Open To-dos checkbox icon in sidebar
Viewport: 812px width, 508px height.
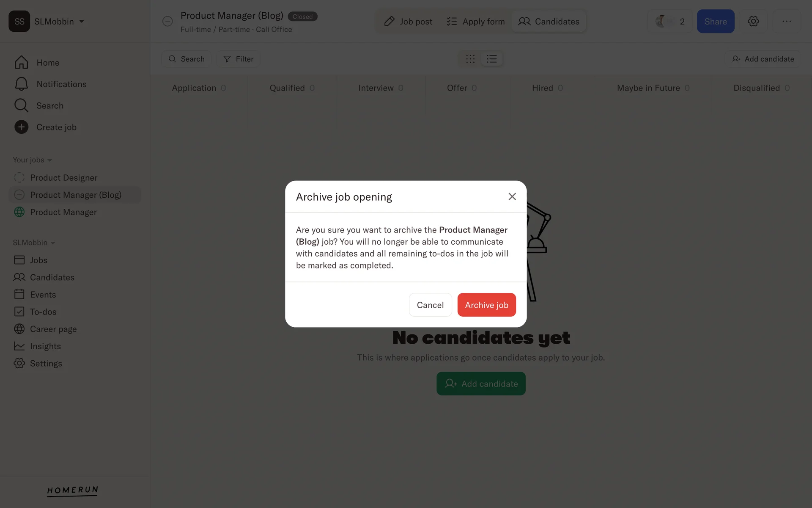19,312
